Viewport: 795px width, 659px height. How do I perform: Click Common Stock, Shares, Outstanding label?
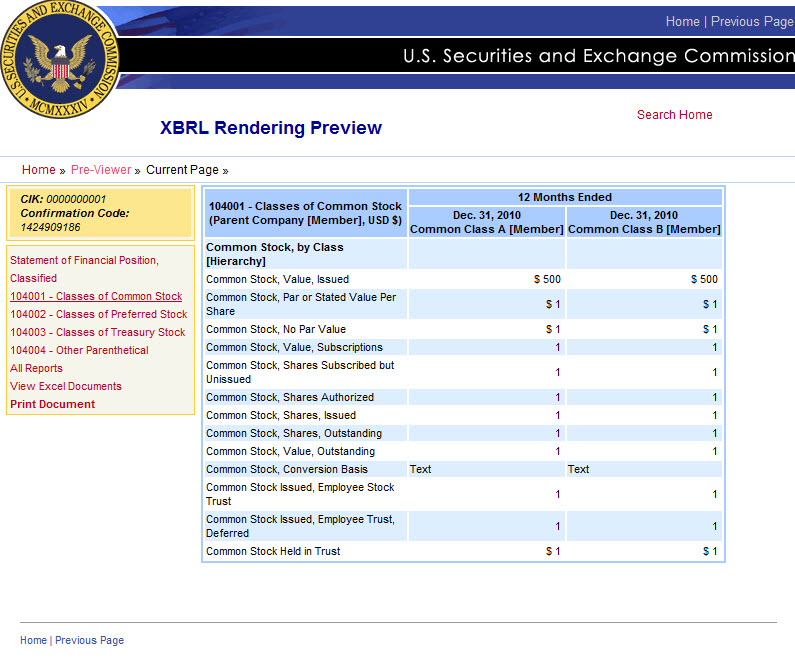(x=294, y=433)
